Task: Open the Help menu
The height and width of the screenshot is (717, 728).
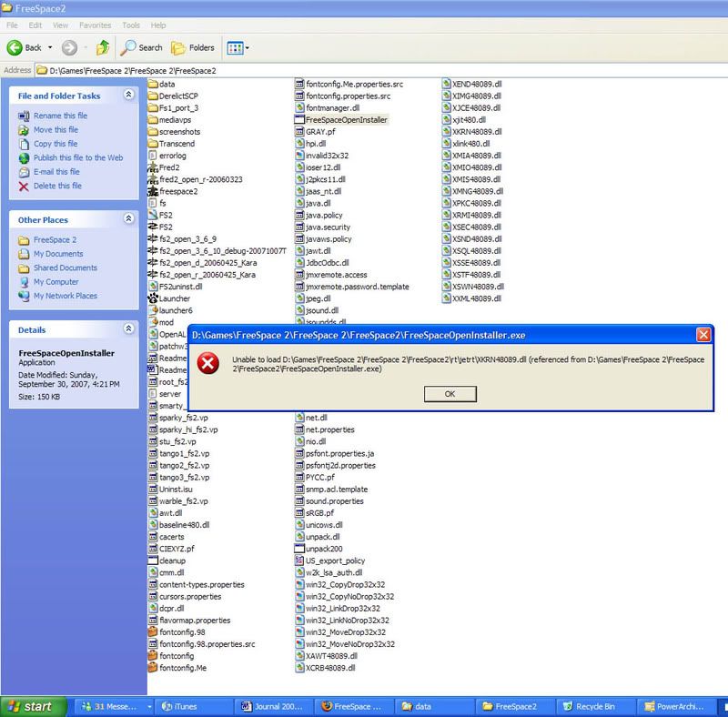Action: pyautogui.click(x=158, y=25)
